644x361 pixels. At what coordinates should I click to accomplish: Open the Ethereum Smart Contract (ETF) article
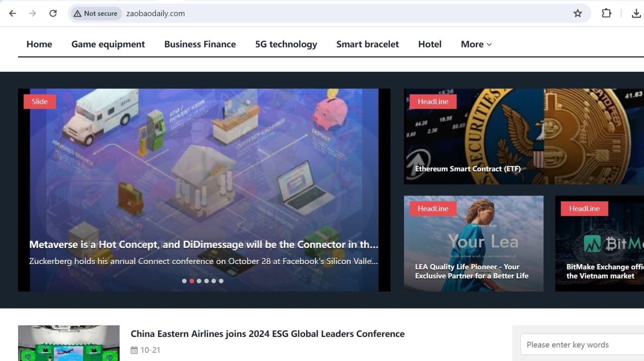click(x=468, y=169)
